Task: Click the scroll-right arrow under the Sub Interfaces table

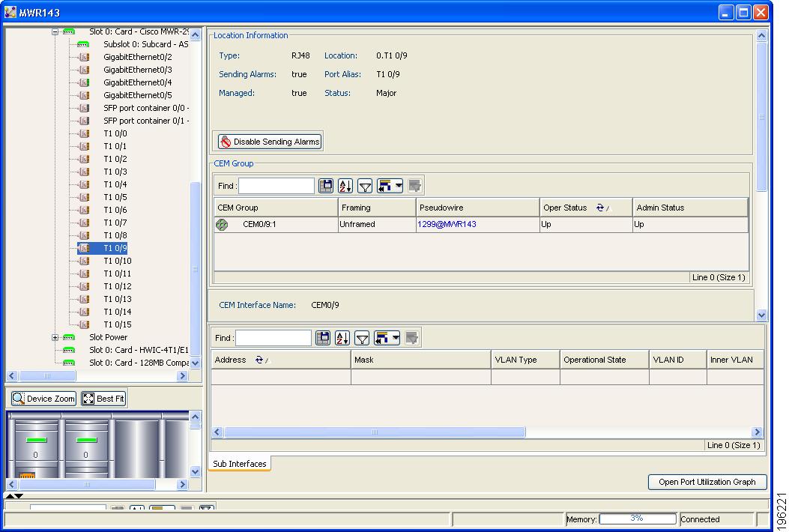Action: click(x=757, y=432)
